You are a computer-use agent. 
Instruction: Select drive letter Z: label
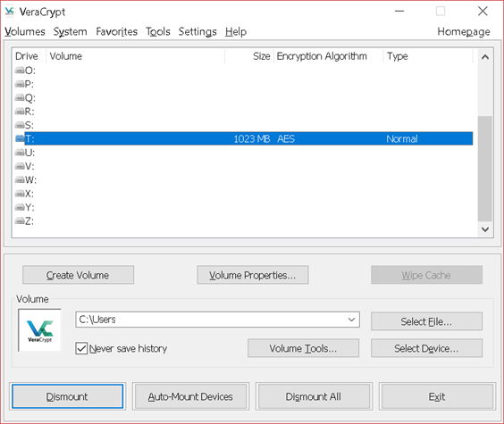pos(29,221)
